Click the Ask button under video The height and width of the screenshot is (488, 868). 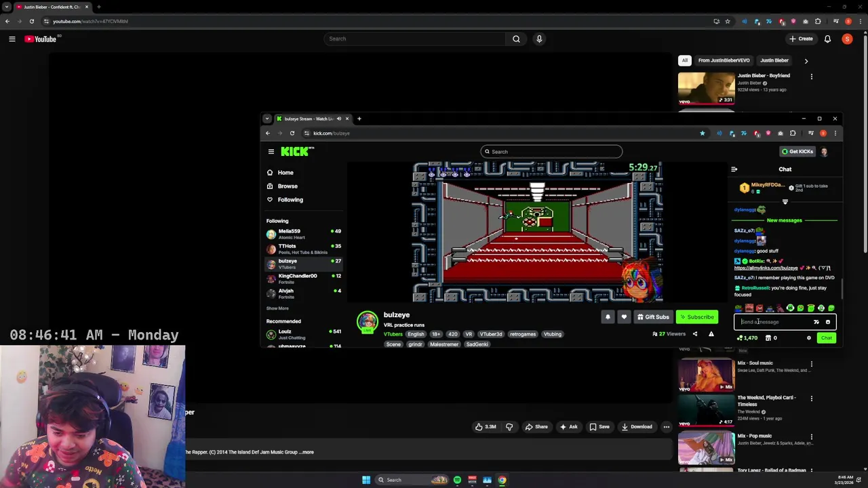(568, 427)
